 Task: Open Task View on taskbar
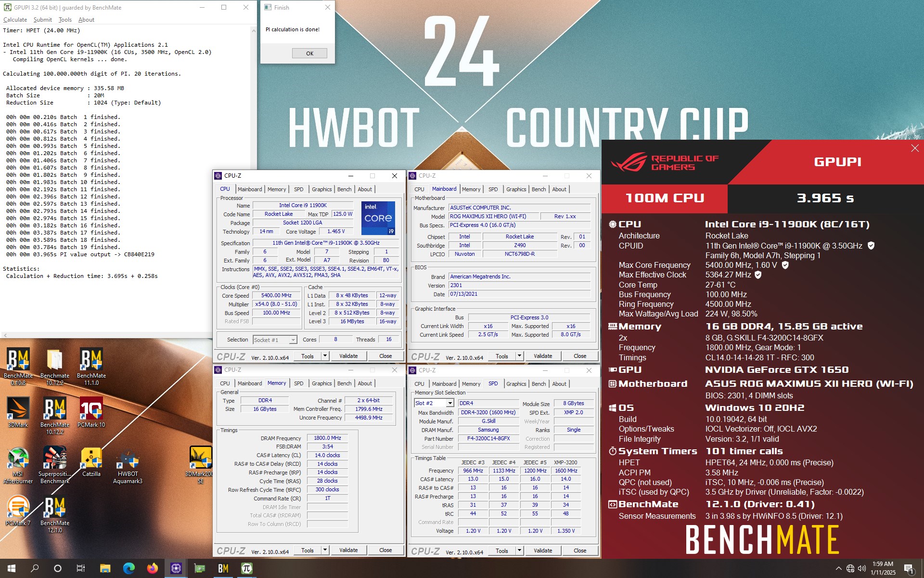[x=81, y=568]
